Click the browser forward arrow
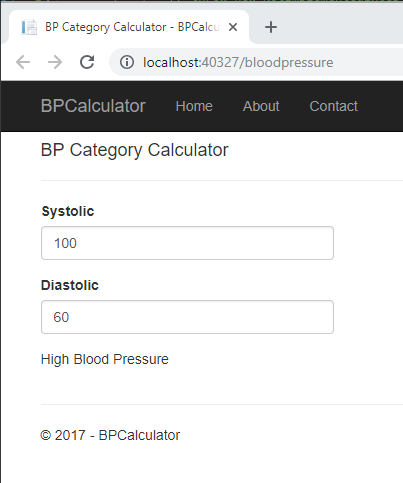The width and height of the screenshot is (403, 483). [55, 62]
